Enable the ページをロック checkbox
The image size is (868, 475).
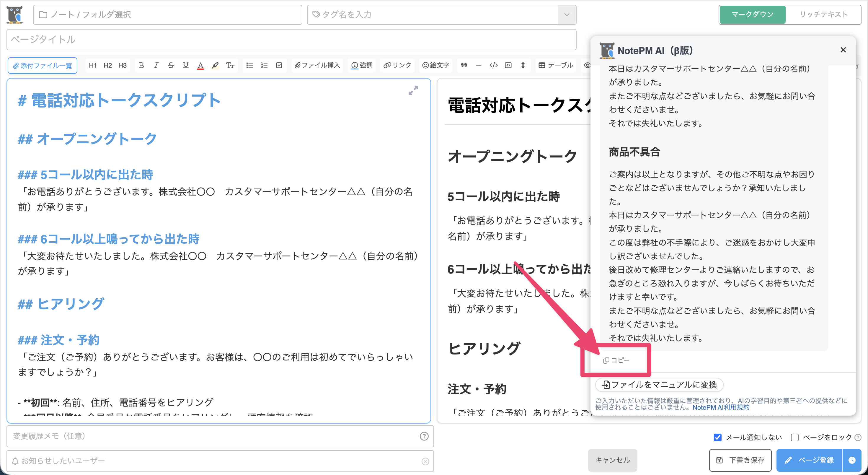point(794,437)
